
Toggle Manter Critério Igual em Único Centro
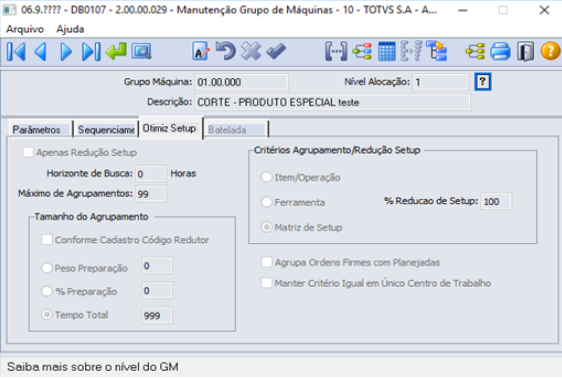[x=267, y=283]
